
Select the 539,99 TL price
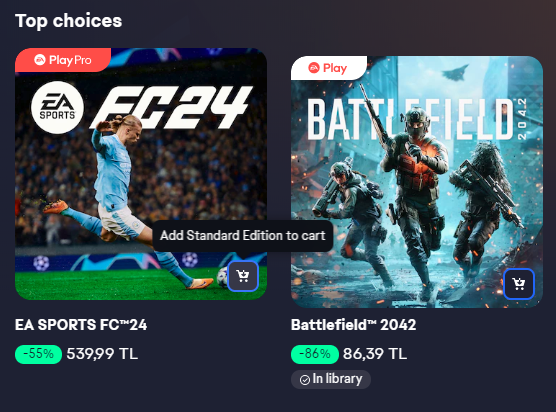(102, 354)
